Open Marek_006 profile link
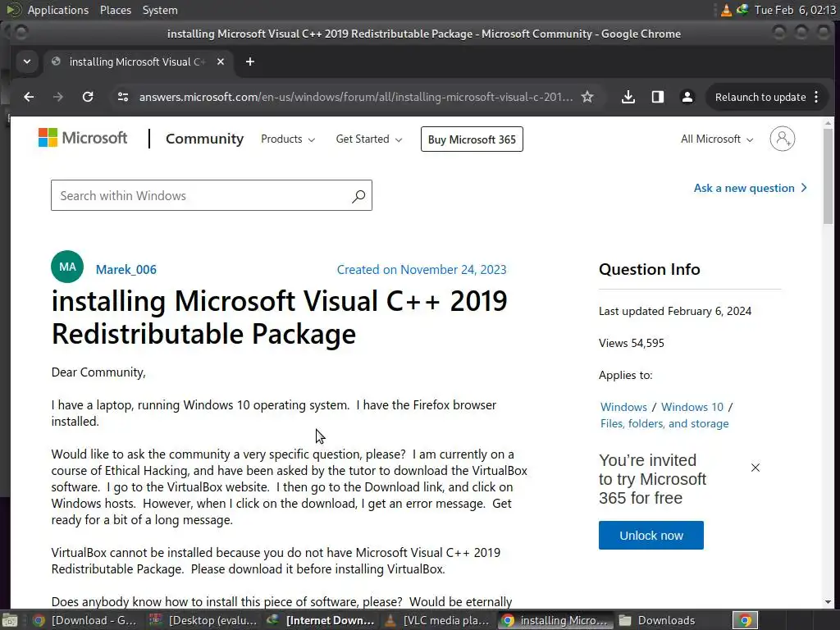 point(126,269)
